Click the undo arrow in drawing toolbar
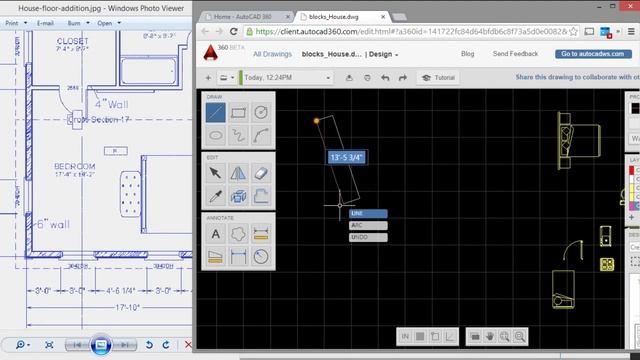 click(x=385, y=78)
